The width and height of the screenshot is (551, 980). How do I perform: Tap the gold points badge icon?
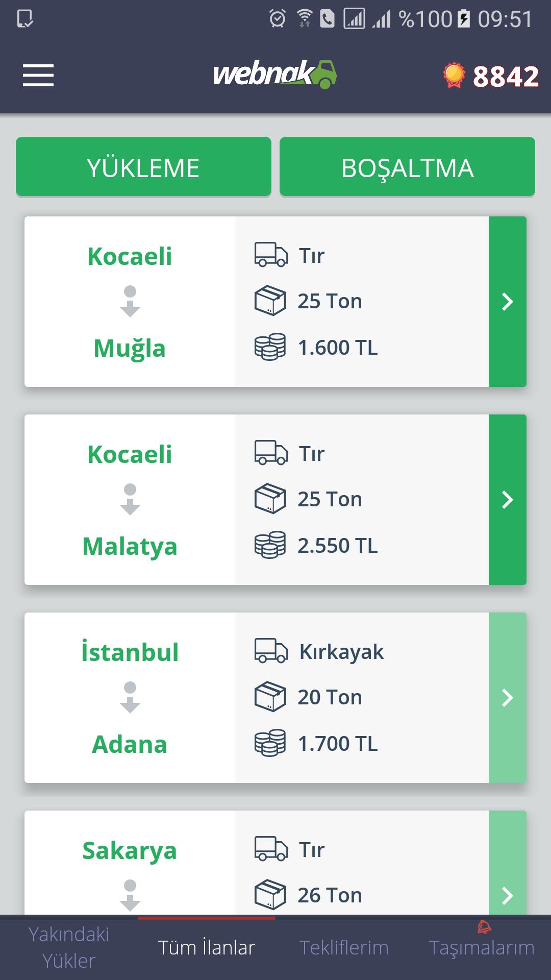(454, 76)
